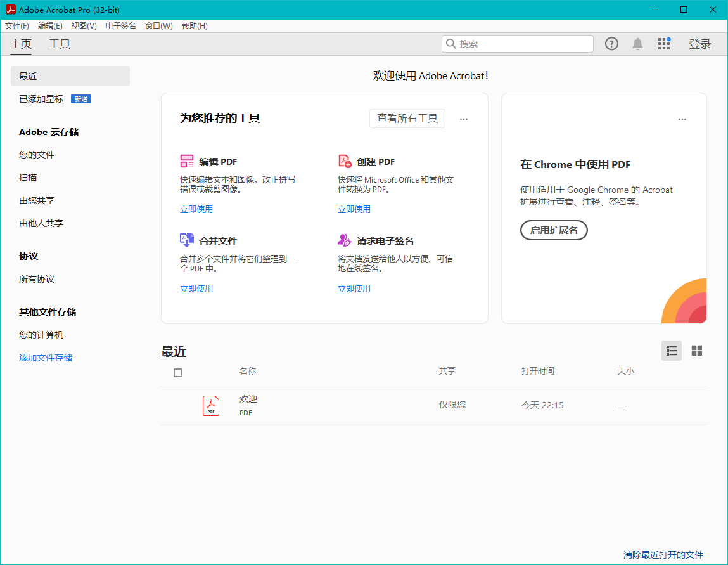Open the apps grid icon
Screen dimensions: 728x565
pyautogui.click(x=664, y=44)
